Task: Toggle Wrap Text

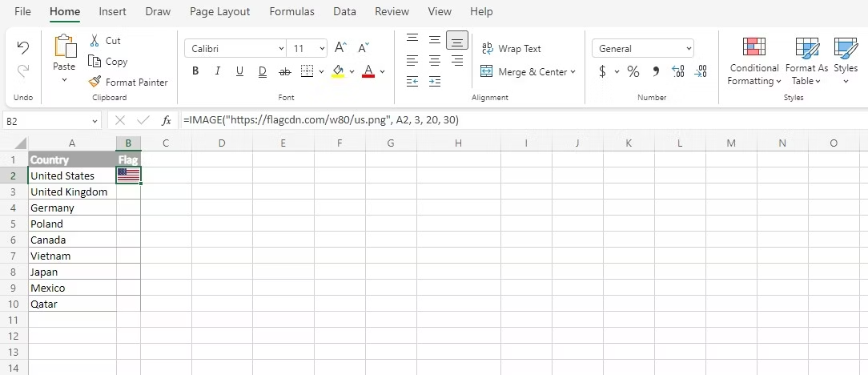Action: tap(511, 49)
